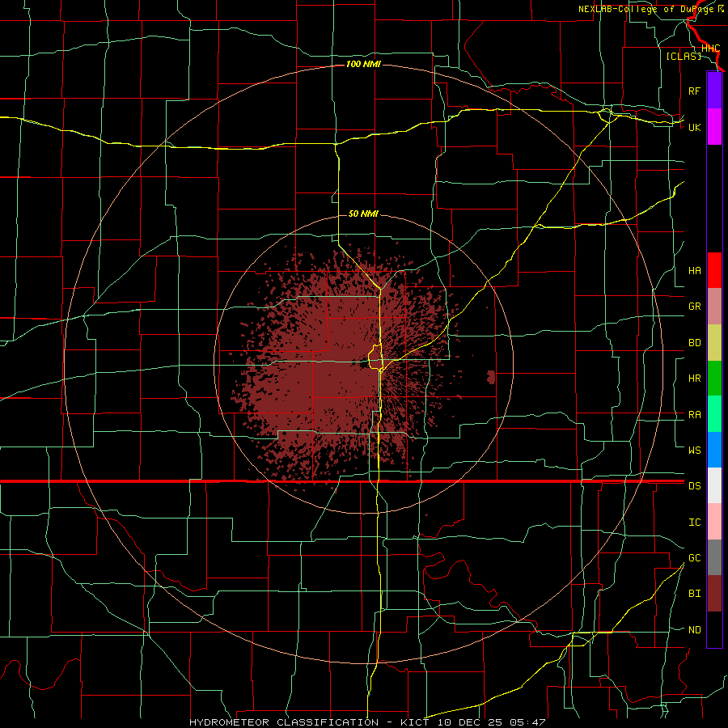The width and height of the screenshot is (728, 728).
Task: Click the 100 NMI range ring label
Action: pos(363,64)
